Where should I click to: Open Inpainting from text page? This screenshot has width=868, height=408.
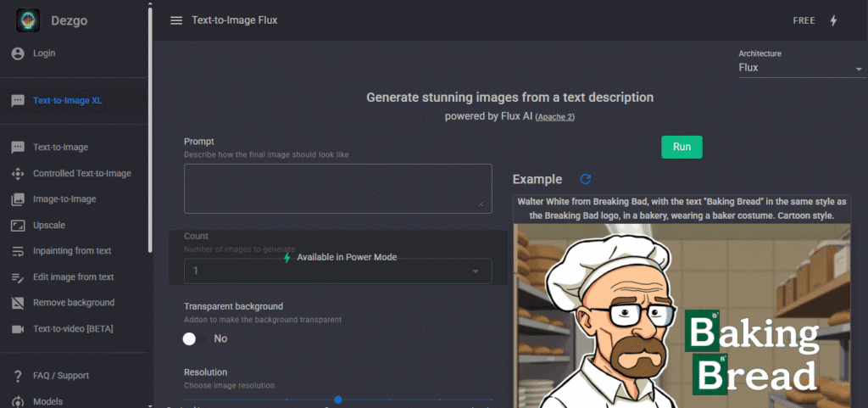click(73, 251)
